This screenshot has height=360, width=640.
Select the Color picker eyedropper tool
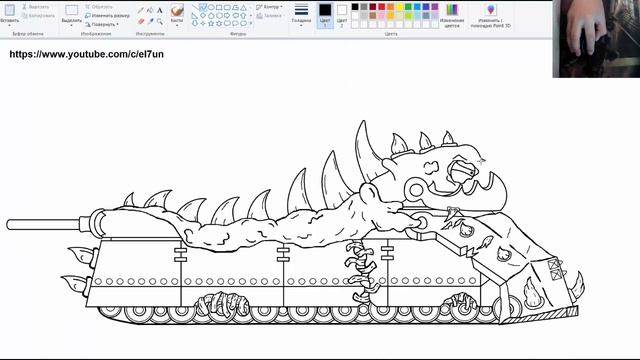(151, 21)
